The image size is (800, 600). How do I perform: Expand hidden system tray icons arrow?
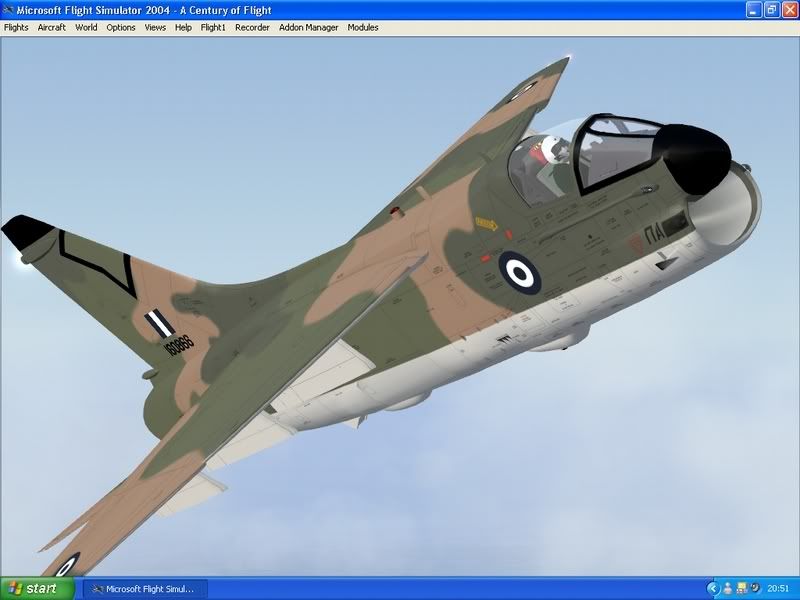pos(713,589)
